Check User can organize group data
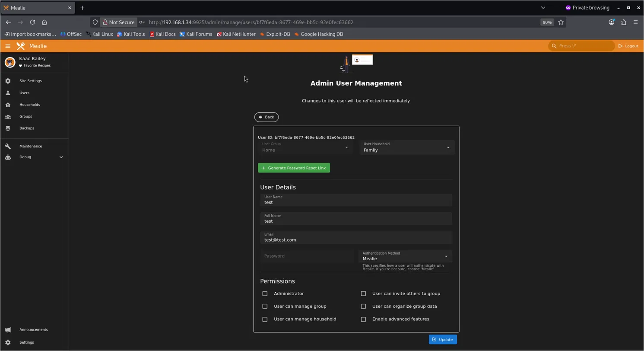Viewport: 644px width, 351px height. click(363, 306)
